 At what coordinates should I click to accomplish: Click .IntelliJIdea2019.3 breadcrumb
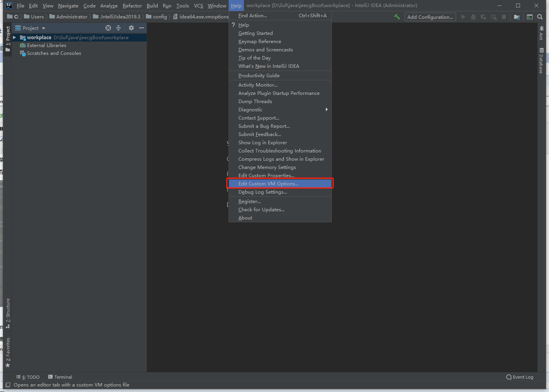117,16
